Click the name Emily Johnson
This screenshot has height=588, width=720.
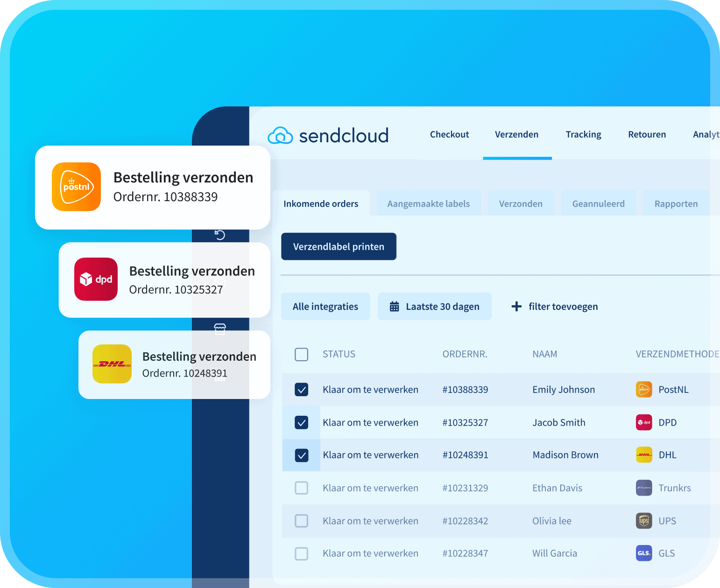[564, 390]
